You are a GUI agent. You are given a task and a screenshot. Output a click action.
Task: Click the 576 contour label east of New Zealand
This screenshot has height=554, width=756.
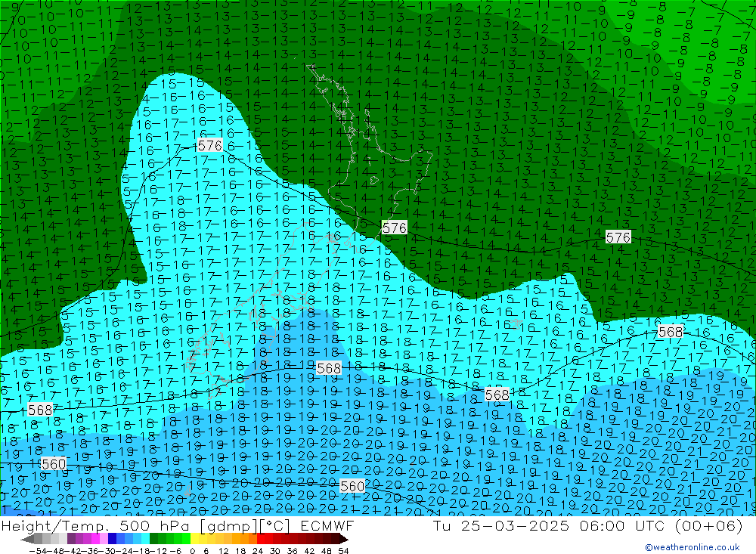point(618,237)
